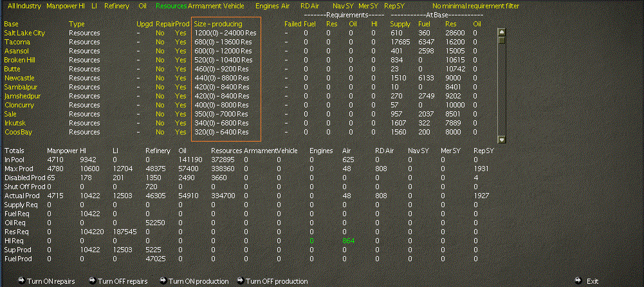
Task: Select the Manpower filter
Action: (x=63, y=6)
